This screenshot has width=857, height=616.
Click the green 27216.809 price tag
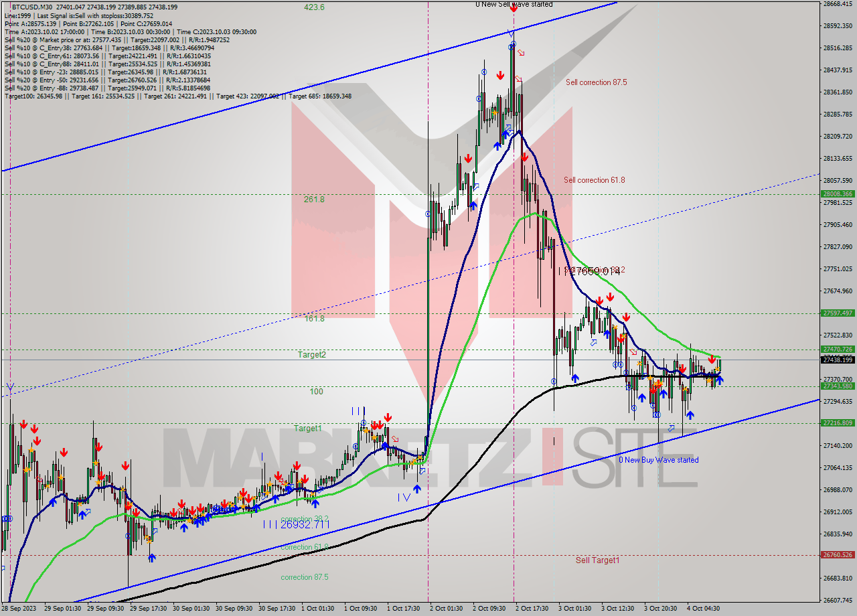click(838, 423)
